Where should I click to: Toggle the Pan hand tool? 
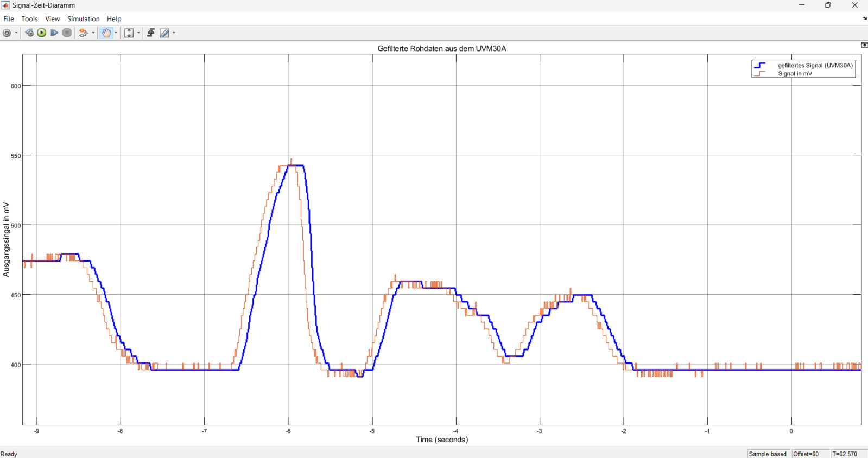[106, 33]
